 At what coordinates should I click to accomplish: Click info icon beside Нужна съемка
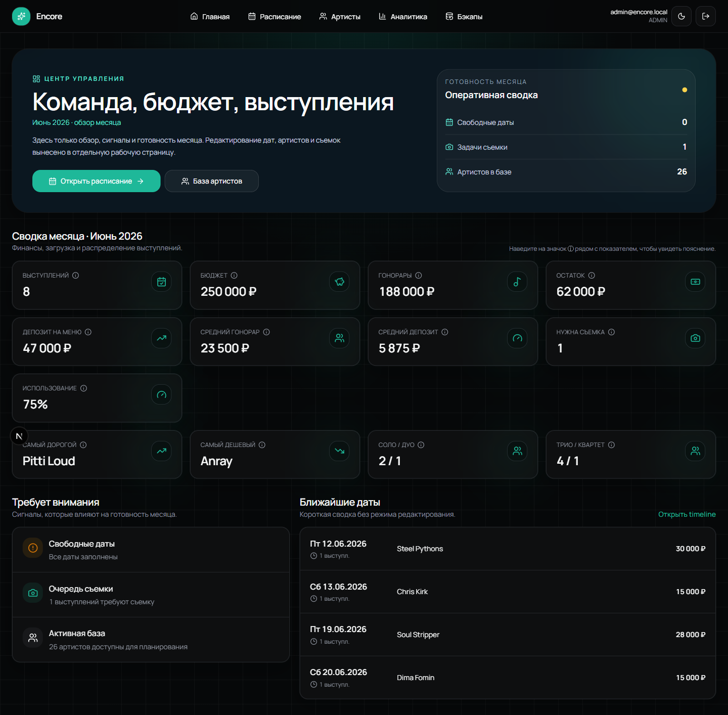click(611, 332)
